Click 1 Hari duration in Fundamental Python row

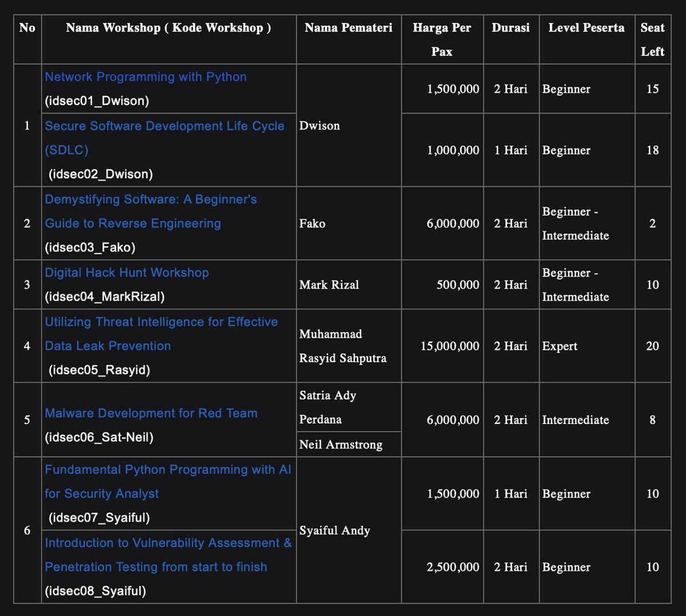coord(510,494)
